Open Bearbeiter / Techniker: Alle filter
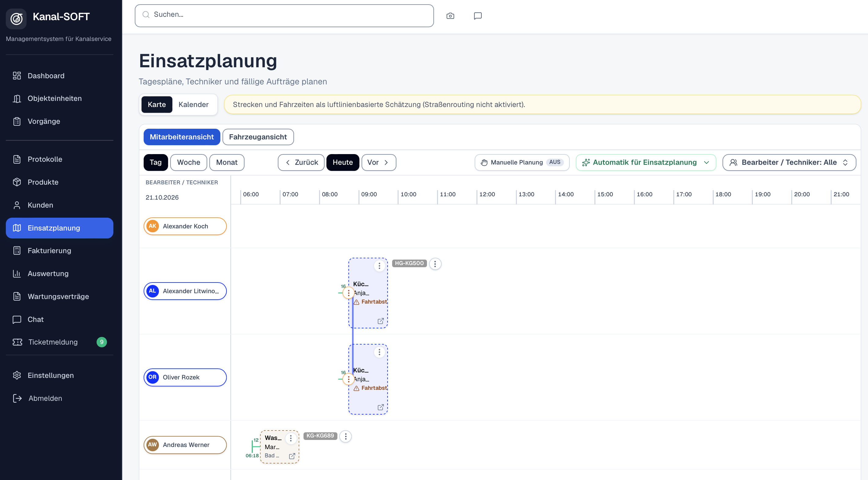Screen dimensions: 868x480 point(789,162)
